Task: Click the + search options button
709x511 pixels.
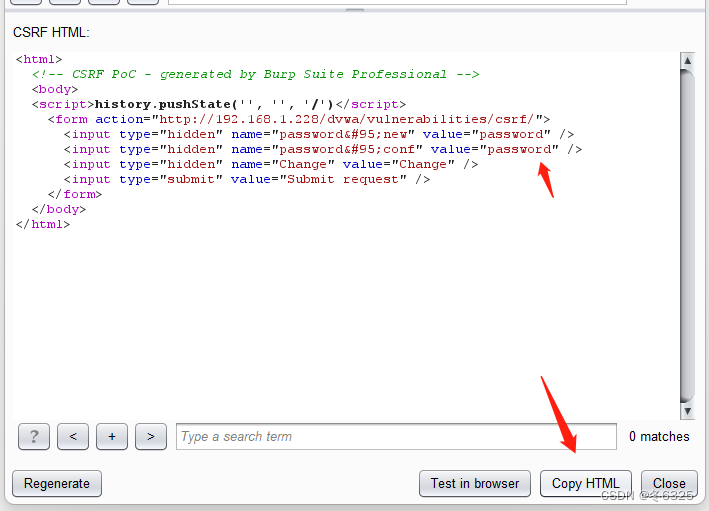Action: click(112, 437)
